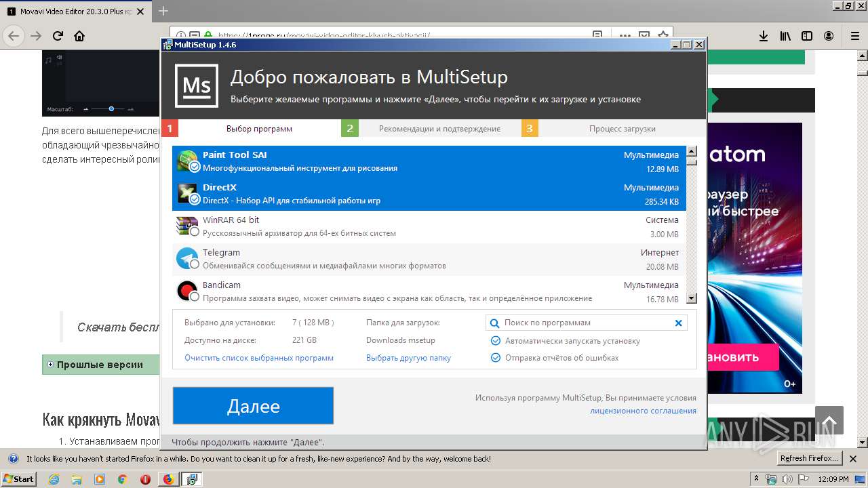Click the program search input field
Viewport: 868px width, 488px height.
click(587, 323)
